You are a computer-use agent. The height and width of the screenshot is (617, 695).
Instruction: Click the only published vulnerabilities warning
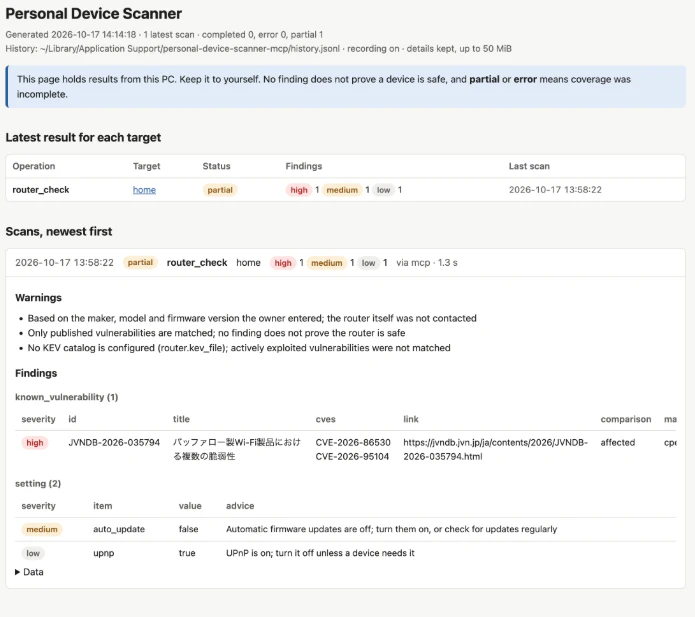pyautogui.click(x=216, y=333)
